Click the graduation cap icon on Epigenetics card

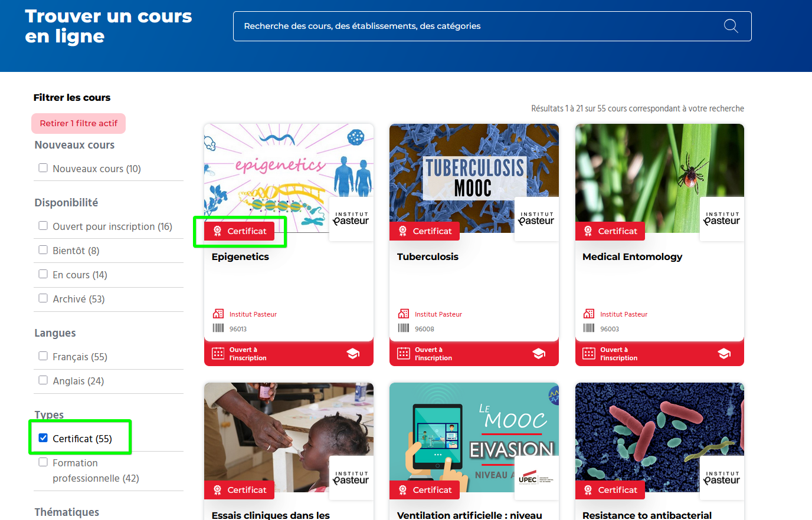pyautogui.click(x=353, y=354)
